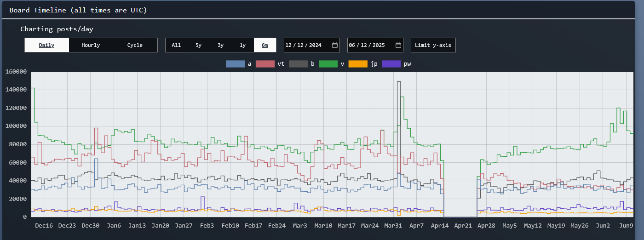Select the Daily chart mode

pos(46,45)
